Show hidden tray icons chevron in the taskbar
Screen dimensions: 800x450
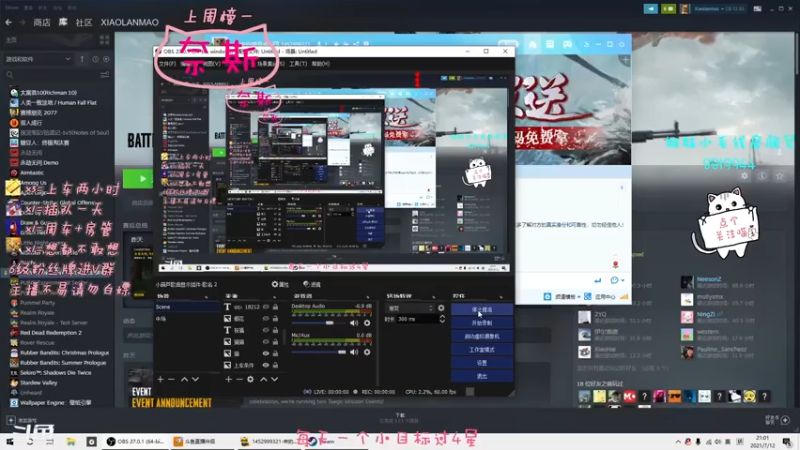[x=678, y=442]
